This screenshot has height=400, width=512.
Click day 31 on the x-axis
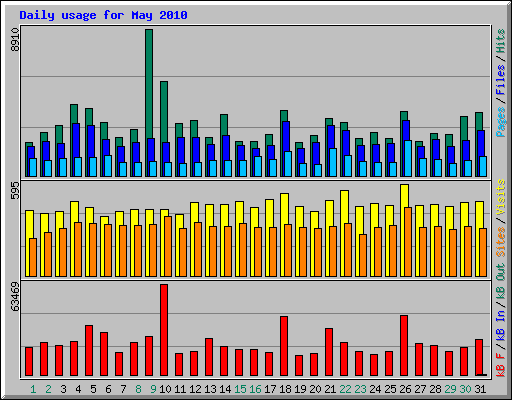click(480, 389)
